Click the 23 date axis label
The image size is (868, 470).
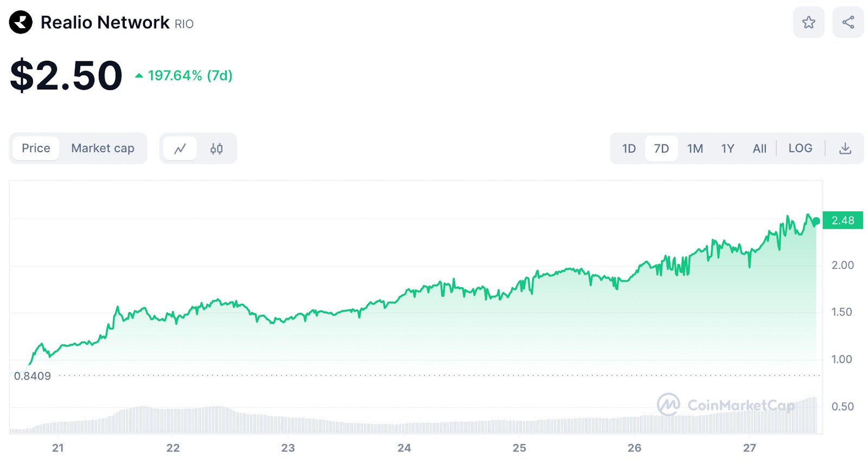[x=288, y=448]
